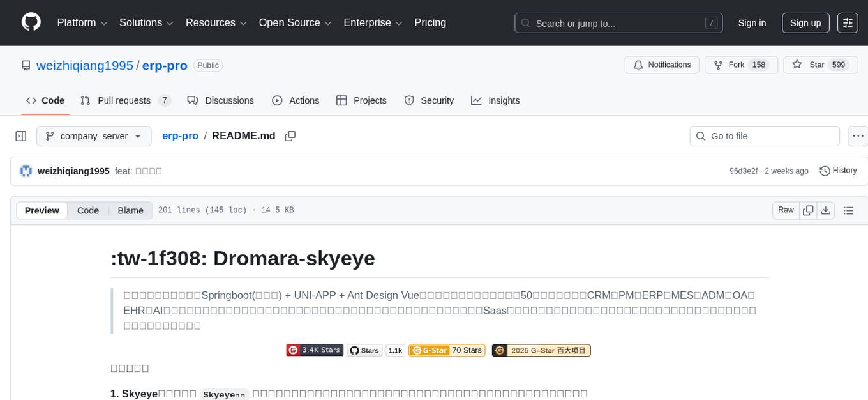Image resolution: width=868 pixels, height=400 pixels.
Task: Toggle the file tree side panel
Action: tap(21, 136)
